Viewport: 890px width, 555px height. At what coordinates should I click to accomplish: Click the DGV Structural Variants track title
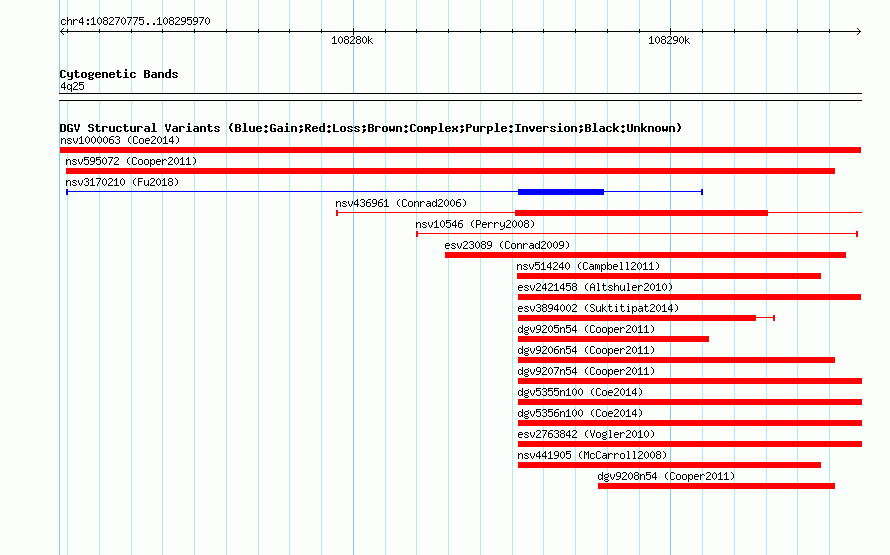[x=371, y=128]
